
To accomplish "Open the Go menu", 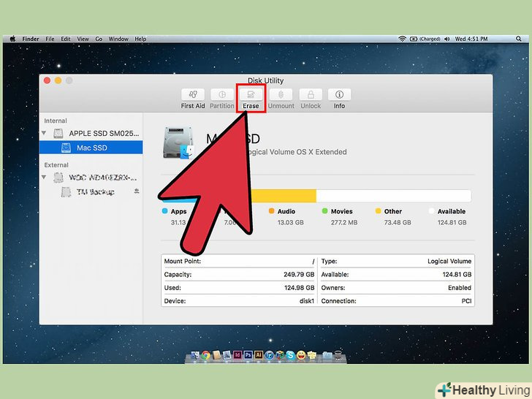I will pyautogui.click(x=99, y=39).
